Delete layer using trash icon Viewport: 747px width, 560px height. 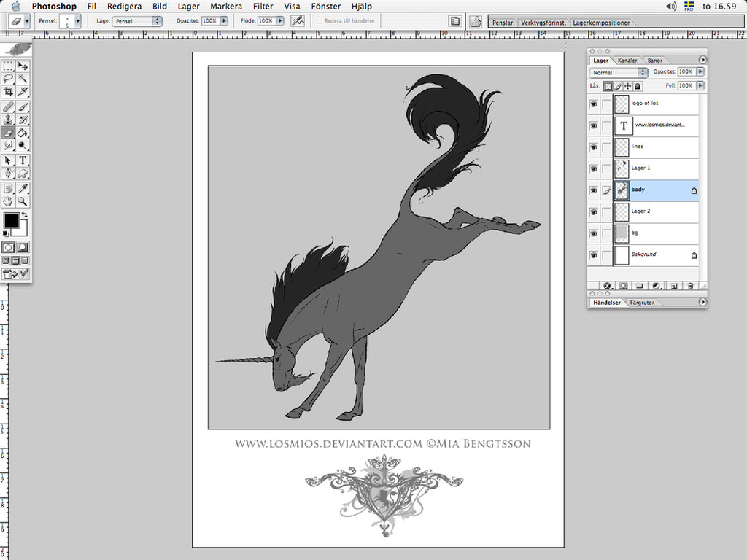tap(690, 286)
